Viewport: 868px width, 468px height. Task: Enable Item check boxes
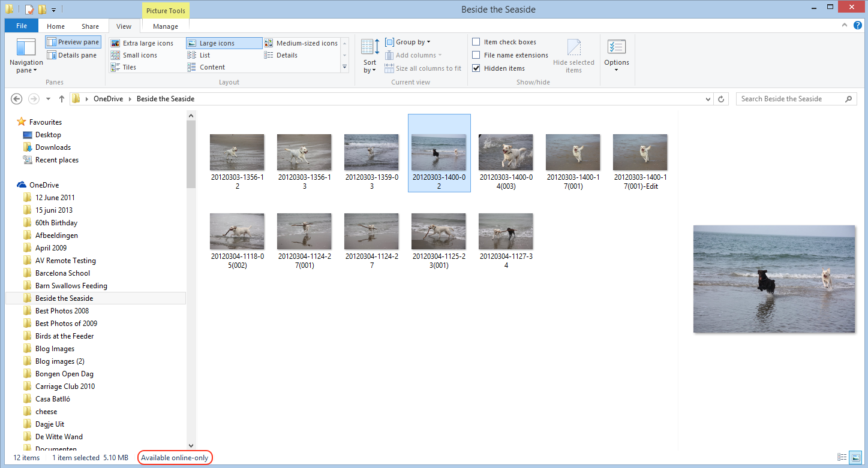coord(476,42)
